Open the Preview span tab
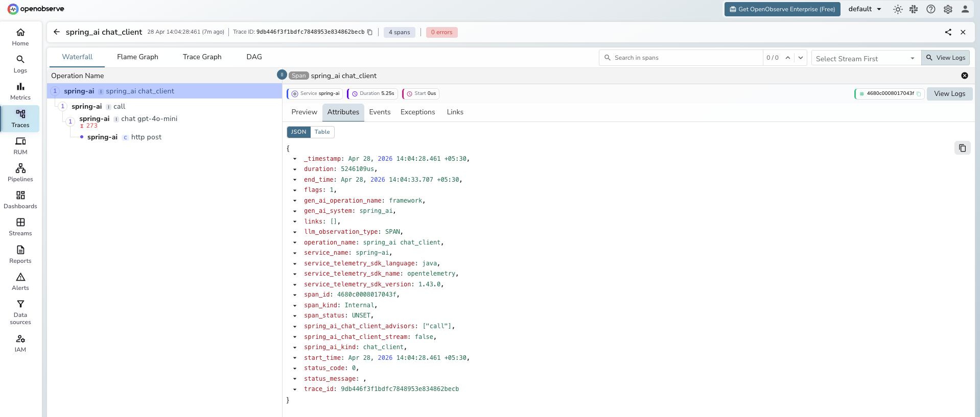980x417 pixels. (x=305, y=112)
